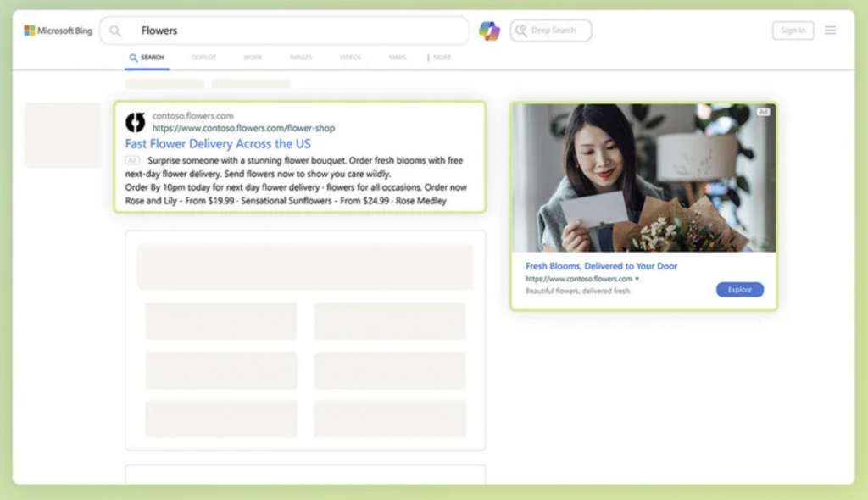
Task: Click the magnifier icon in search box
Action: coord(115,31)
